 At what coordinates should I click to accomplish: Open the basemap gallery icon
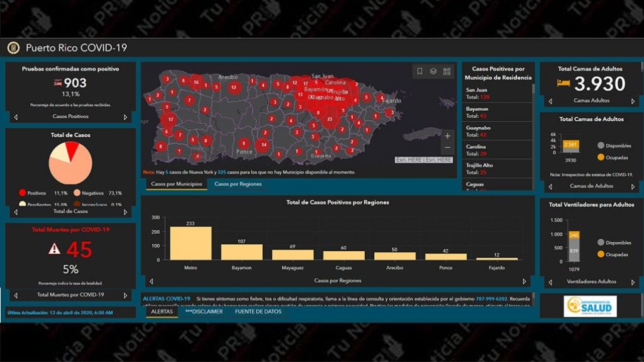(x=447, y=72)
